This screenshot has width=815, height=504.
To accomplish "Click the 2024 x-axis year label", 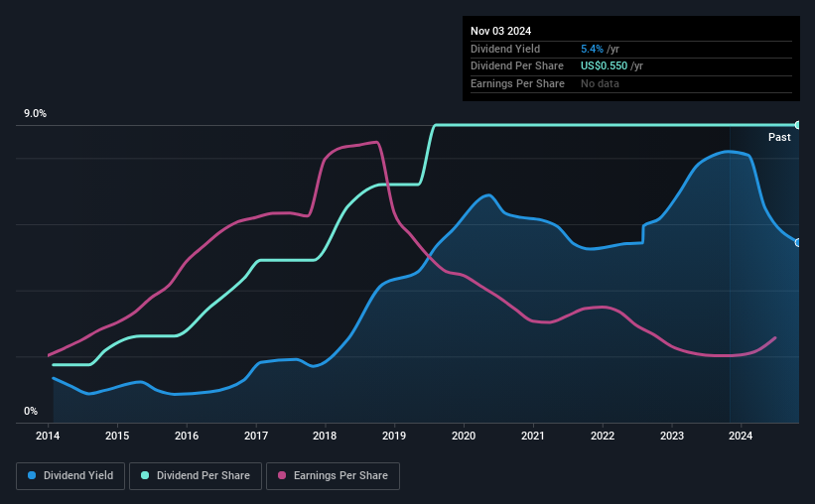I will [741, 436].
